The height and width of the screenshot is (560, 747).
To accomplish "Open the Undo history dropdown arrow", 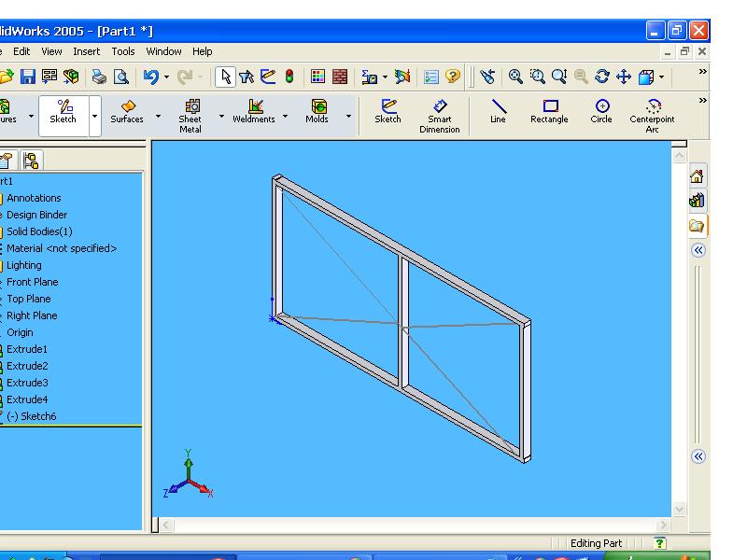I will 166,77.
